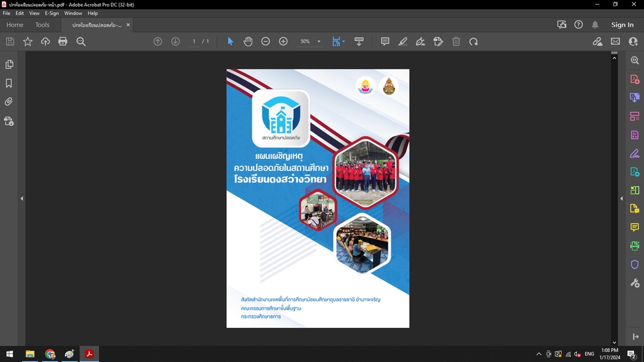Select the arrow selection tool
Screen dimensions: 644x362
[x=230, y=42]
